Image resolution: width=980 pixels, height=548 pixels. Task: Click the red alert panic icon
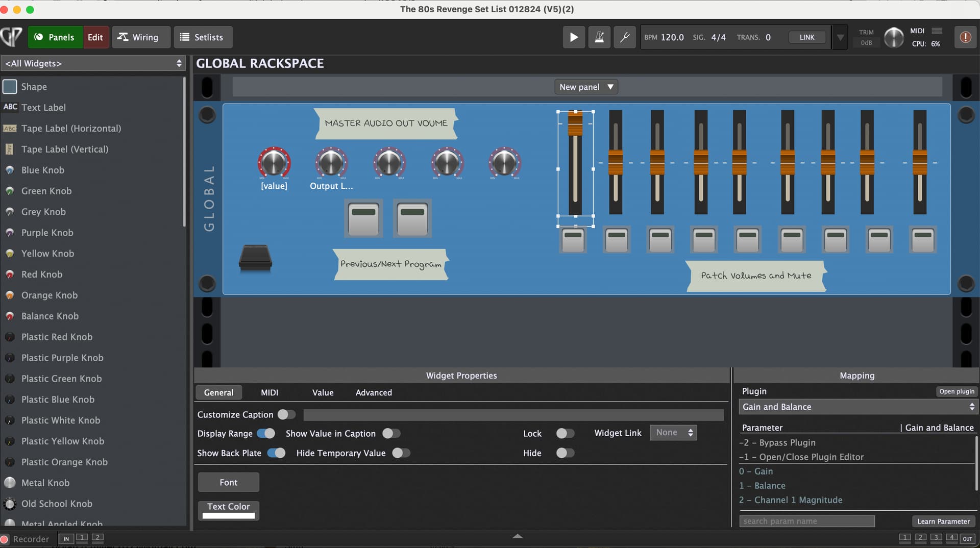(x=965, y=37)
